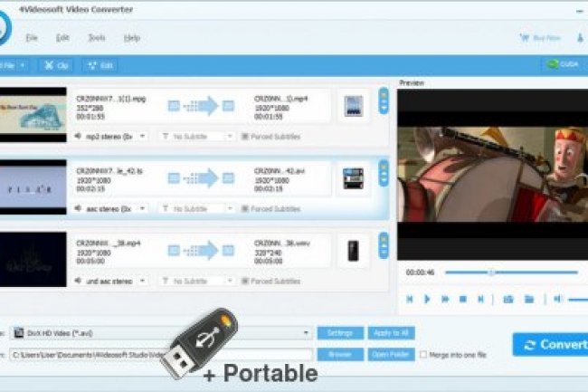Click the iPad device profile icon
This screenshot has width=588, height=392.
[354, 106]
